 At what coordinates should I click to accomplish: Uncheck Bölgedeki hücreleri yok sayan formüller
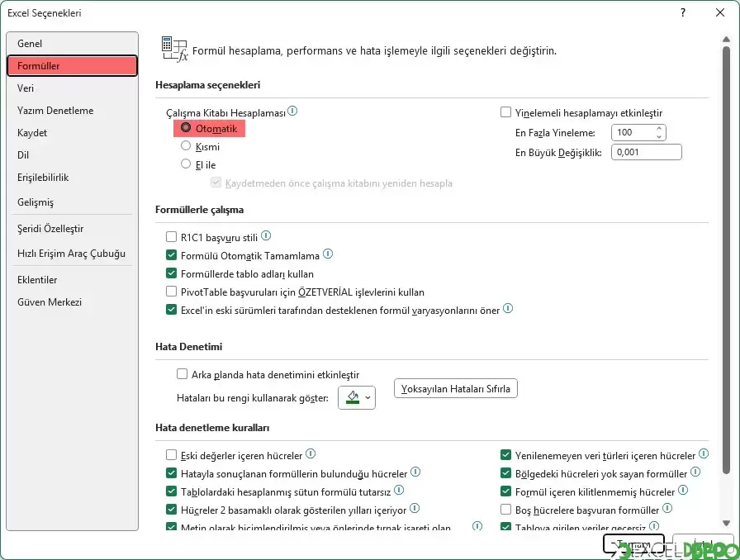click(x=506, y=473)
